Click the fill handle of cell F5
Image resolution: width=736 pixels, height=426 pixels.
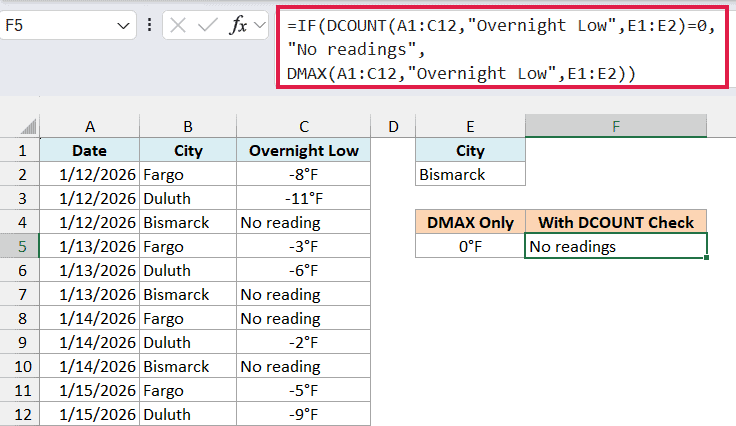[706, 257]
